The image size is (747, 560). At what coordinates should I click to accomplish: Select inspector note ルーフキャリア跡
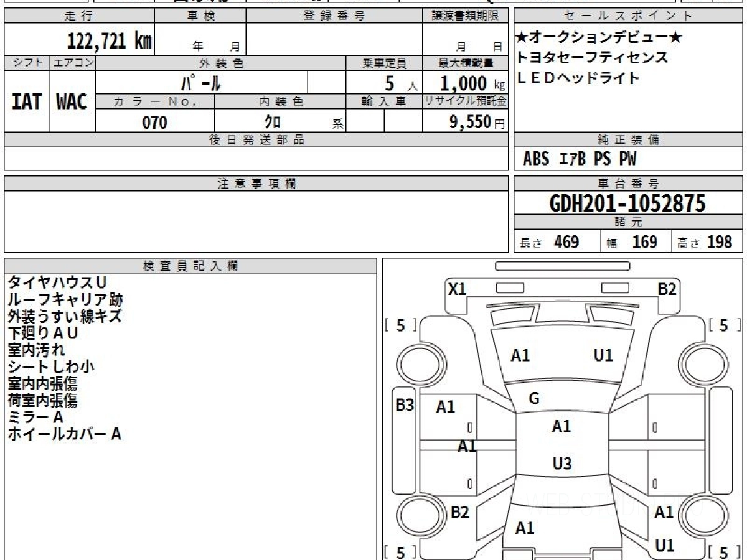(65, 299)
